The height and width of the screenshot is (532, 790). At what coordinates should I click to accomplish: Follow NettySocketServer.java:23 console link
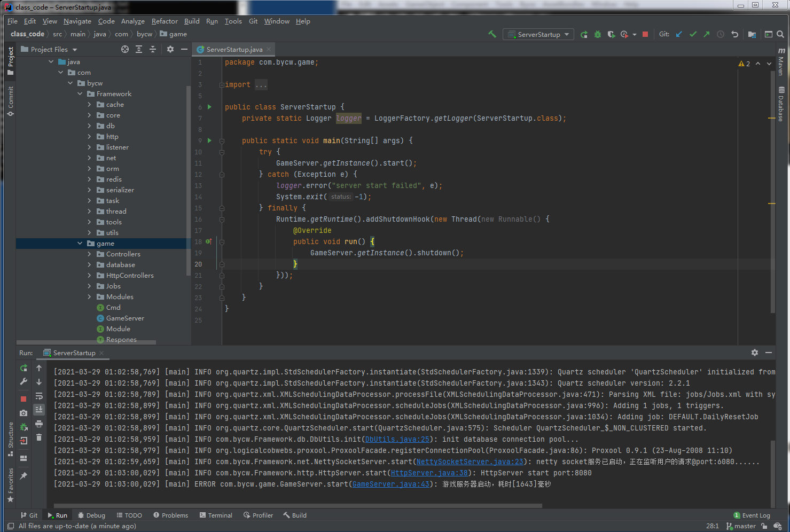[470, 461]
